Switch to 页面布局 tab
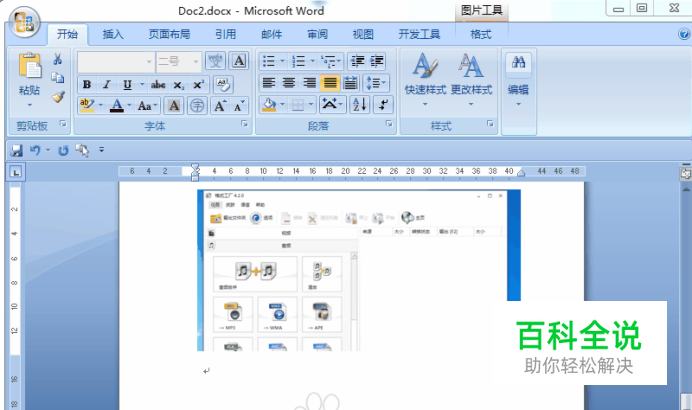Image resolution: width=692 pixels, height=410 pixels. point(169,34)
